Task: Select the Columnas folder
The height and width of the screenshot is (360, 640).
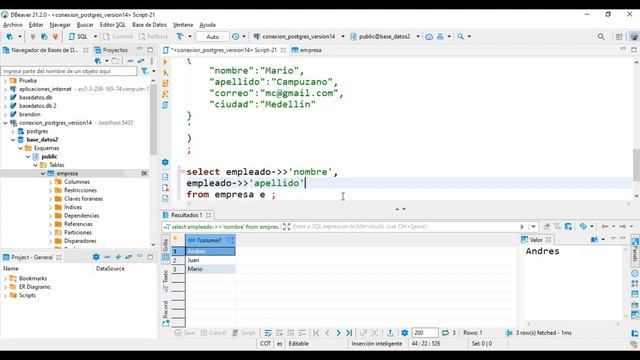Action: point(77,182)
